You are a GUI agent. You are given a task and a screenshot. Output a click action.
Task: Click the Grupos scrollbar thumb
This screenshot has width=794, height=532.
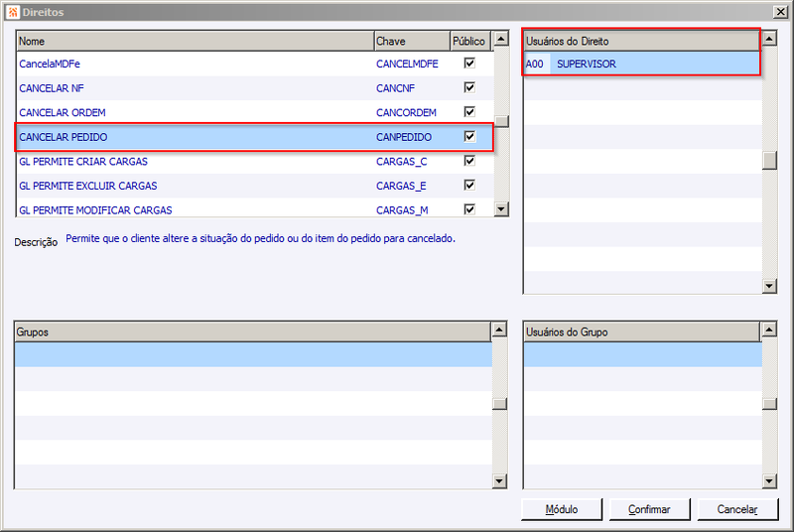499,404
